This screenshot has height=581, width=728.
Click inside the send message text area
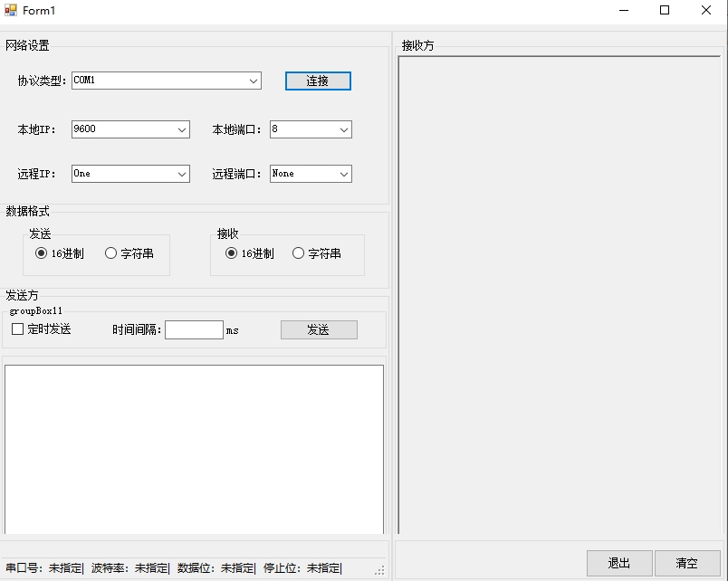(194, 449)
